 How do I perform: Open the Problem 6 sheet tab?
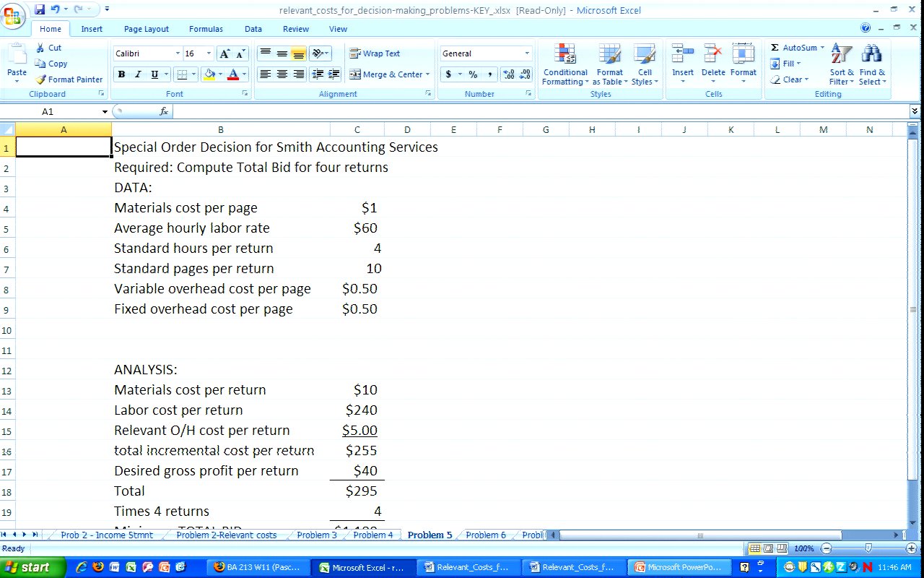pos(486,535)
